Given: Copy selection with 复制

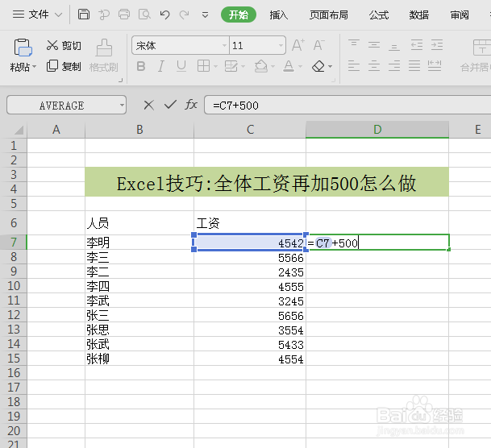Looking at the screenshot, I should pos(64,66).
